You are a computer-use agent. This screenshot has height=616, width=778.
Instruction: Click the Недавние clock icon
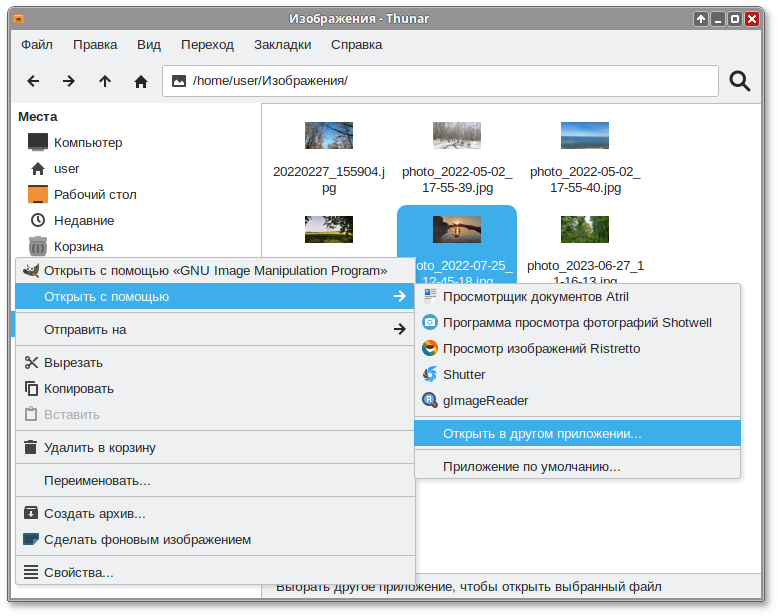38,220
